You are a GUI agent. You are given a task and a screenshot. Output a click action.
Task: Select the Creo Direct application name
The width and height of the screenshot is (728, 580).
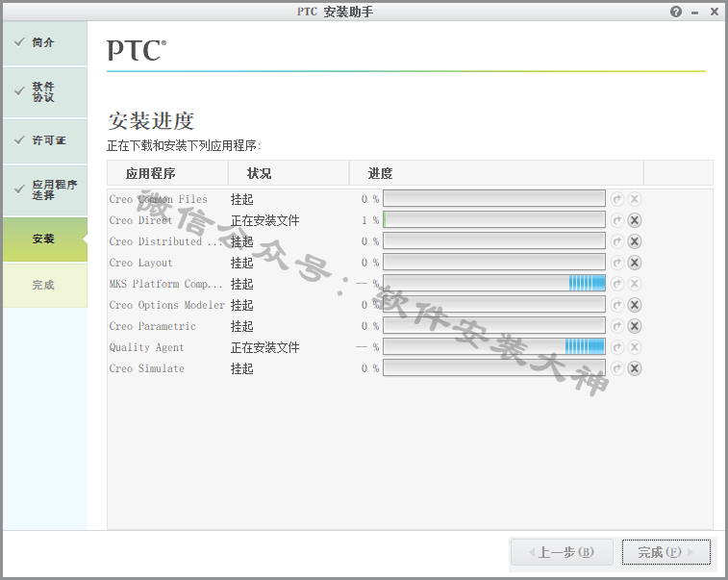140,220
